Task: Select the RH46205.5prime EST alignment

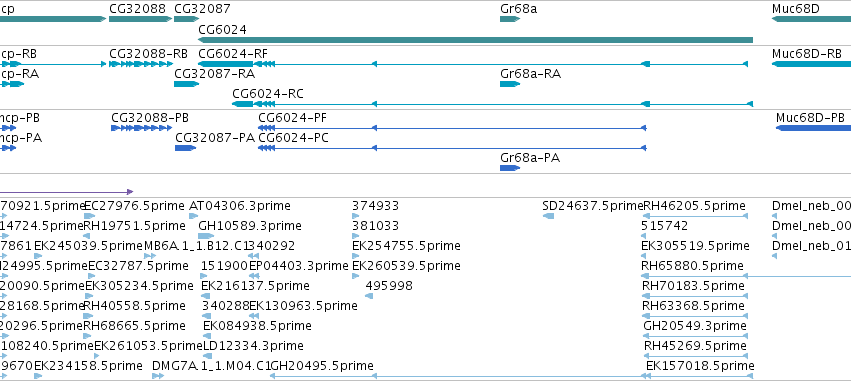Action: pyautogui.click(x=695, y=216)
